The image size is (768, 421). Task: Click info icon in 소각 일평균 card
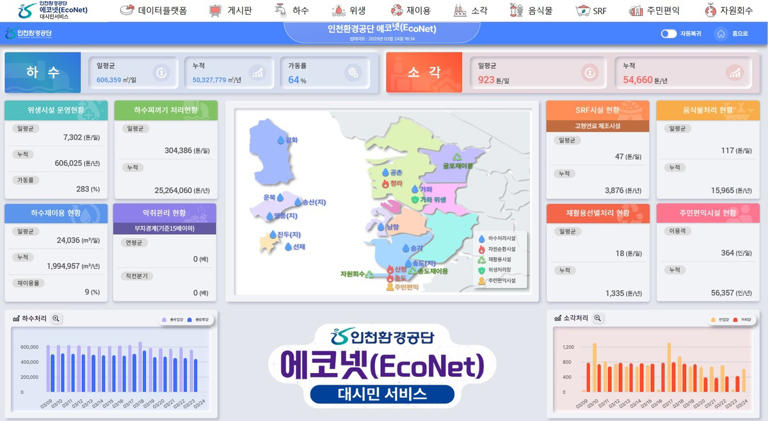[590, 73]
